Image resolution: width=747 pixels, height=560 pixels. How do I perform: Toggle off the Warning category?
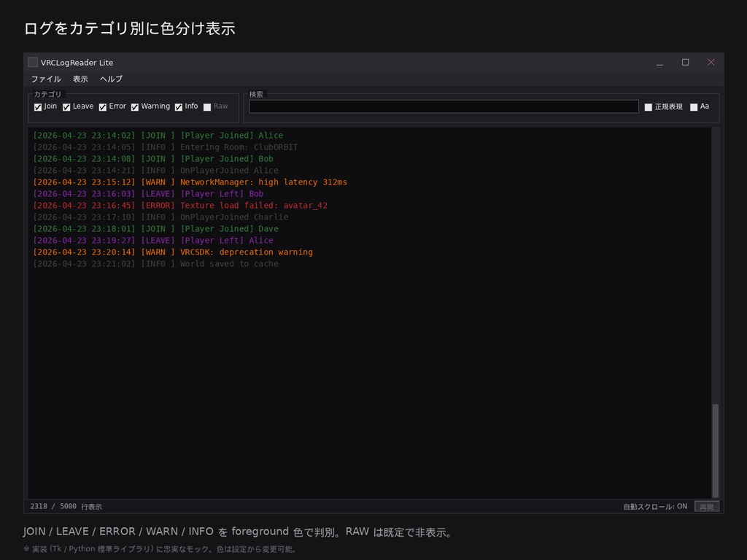[x=134, y=106]
